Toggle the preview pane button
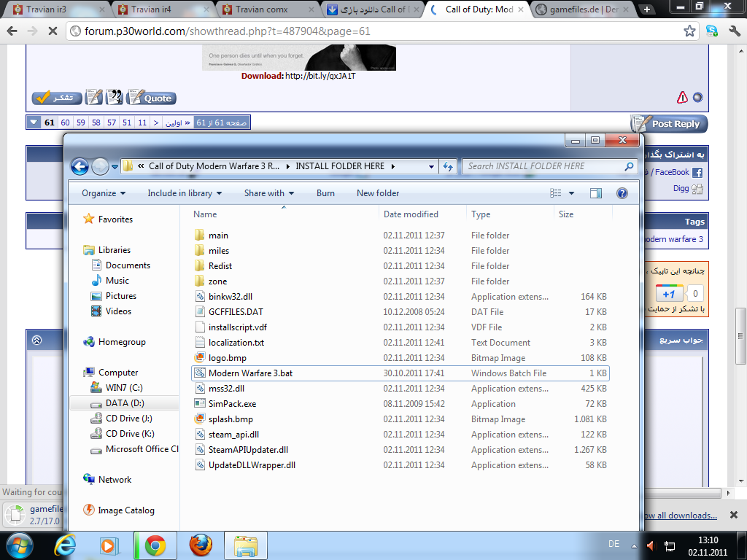 click(595, 192)
